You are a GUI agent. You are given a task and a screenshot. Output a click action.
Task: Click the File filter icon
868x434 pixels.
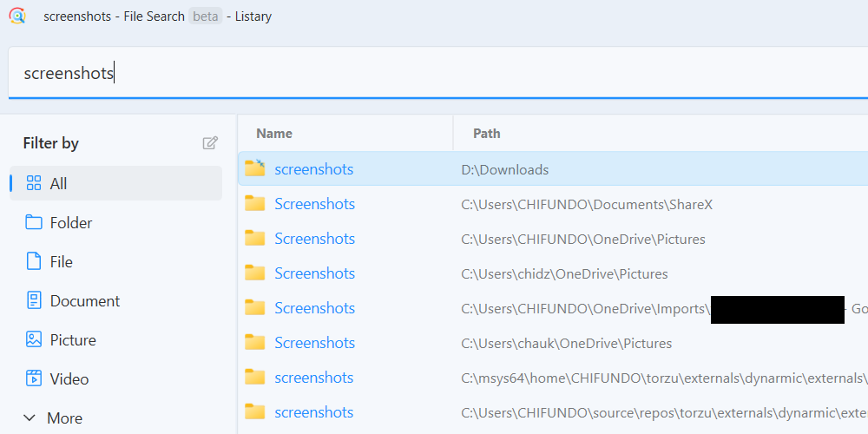click(34, 262)
